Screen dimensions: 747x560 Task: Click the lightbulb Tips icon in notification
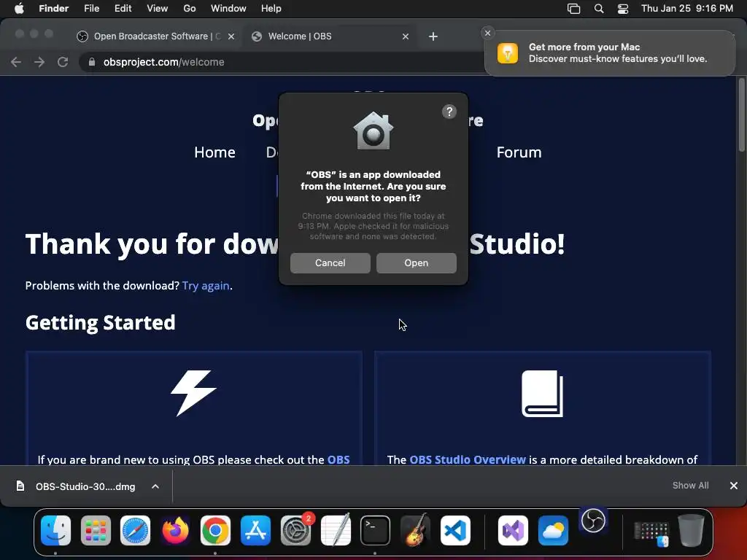coord(508,52)
